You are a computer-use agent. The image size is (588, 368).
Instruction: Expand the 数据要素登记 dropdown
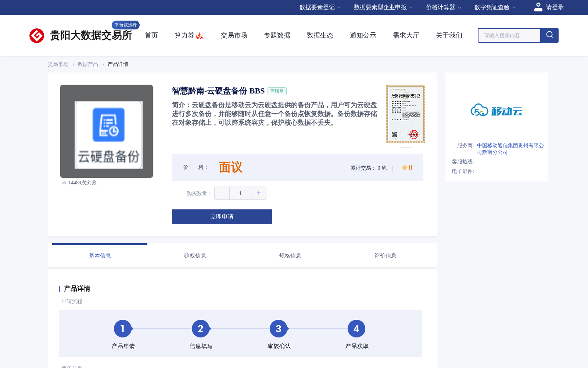(320, 7)
